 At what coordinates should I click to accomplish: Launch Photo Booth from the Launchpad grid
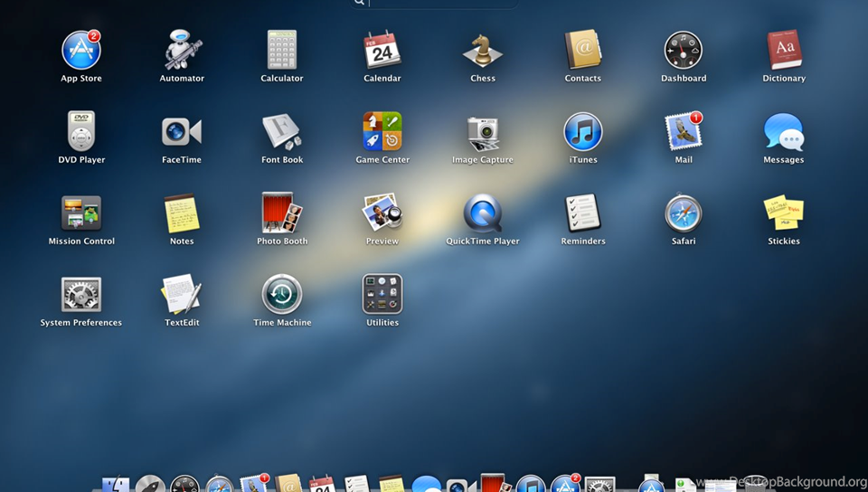point(282,213)
